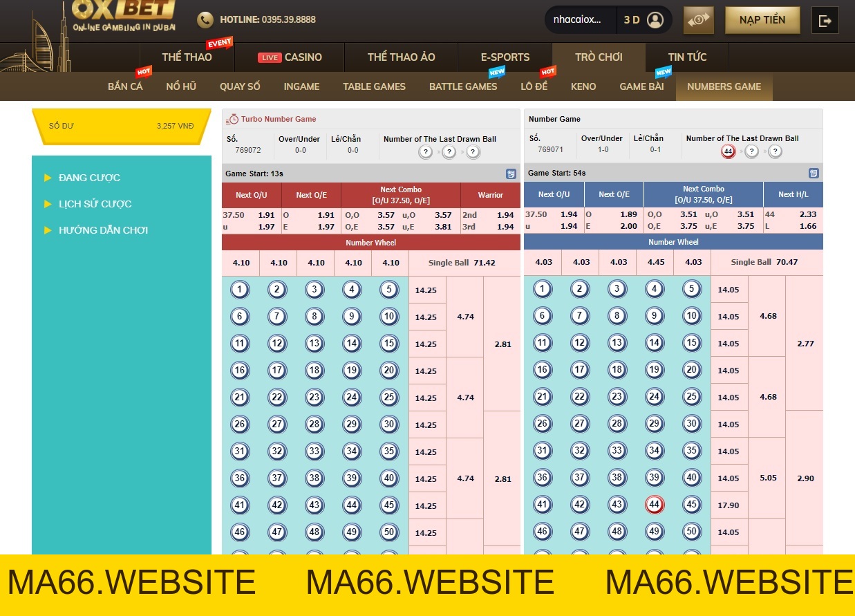The height and width of the screenshot is (616, 855).
Task: Open TRÒ CHƠI menu
Action: 599,57
